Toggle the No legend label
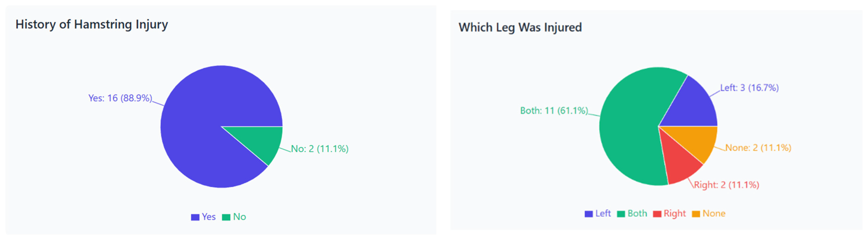868x239 pixels. click(x=240, y=217)
